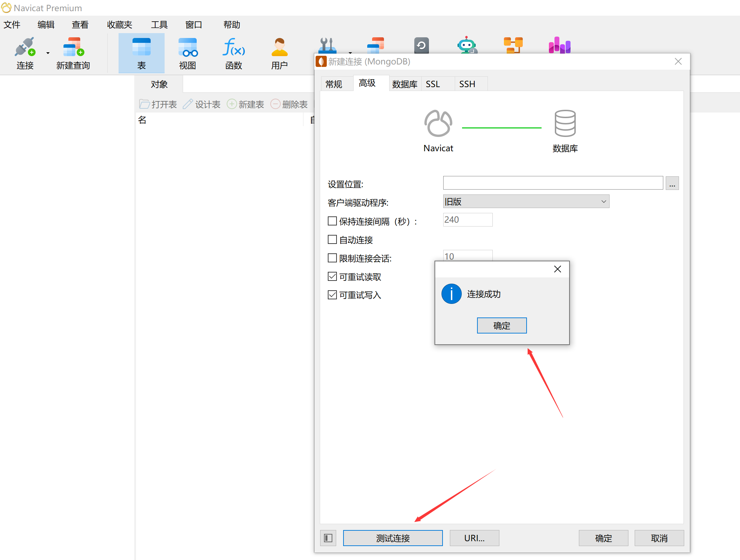Click the robot automation toolbar icon
Viewport: 740px width, 560px height.
pos(467,45)
